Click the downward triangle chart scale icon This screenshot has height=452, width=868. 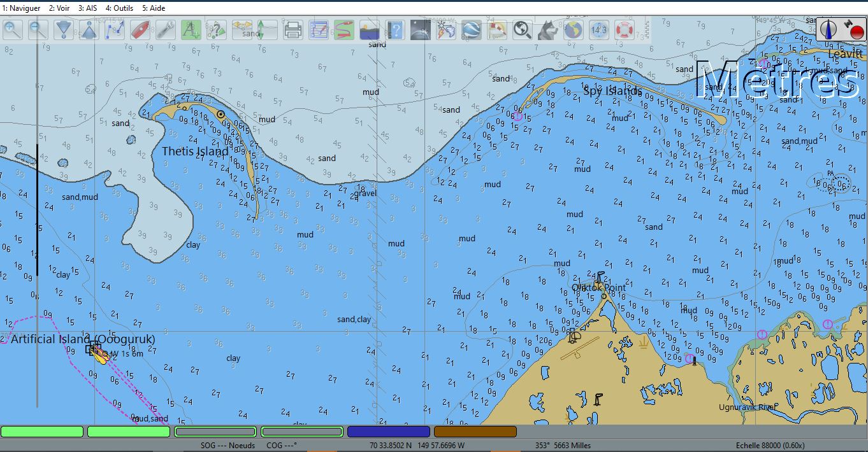[64, 30]
